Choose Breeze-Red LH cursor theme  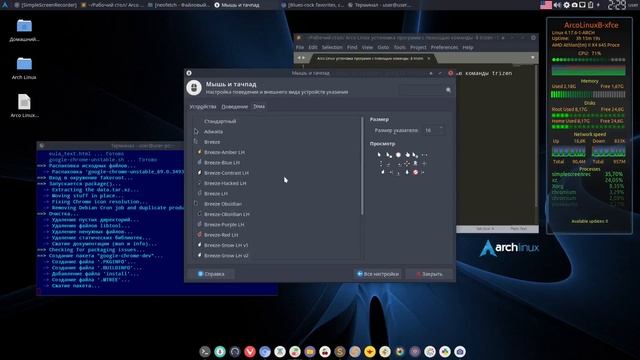pyautogui.click(x=276, y=235)
